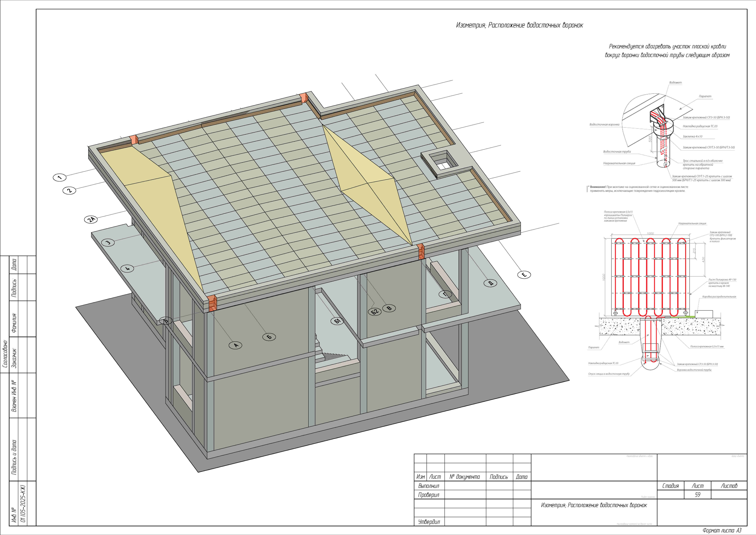Click the line 'применять меры, исключающие повреждения гидроизоляции кровли'
The image size is (756, 535).
tap(637, 191)
